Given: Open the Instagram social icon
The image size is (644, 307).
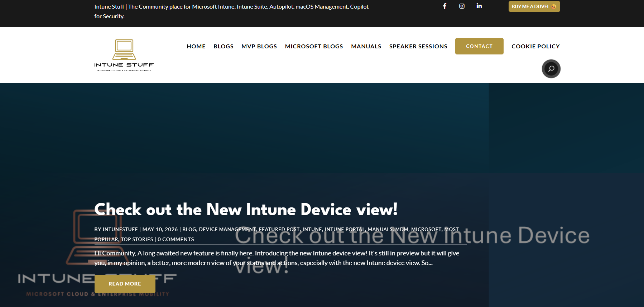Looking at the screenshot, I should click(x=462, y=6).
